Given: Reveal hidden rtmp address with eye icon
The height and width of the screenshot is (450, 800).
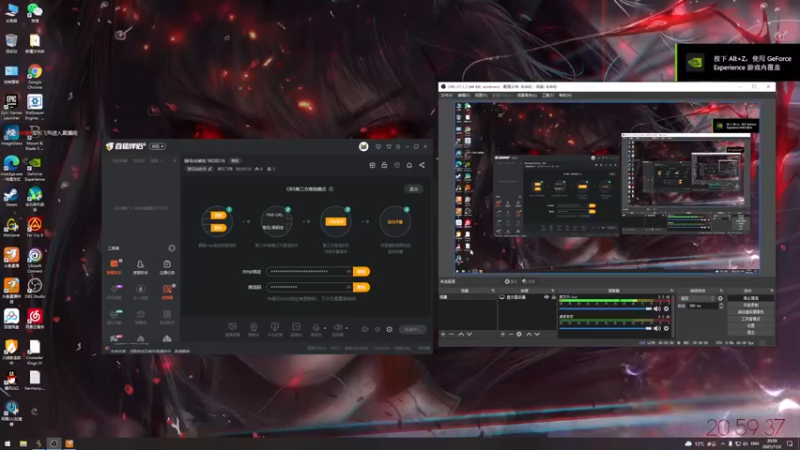Looking at the screenshot, I should (348, 271).
